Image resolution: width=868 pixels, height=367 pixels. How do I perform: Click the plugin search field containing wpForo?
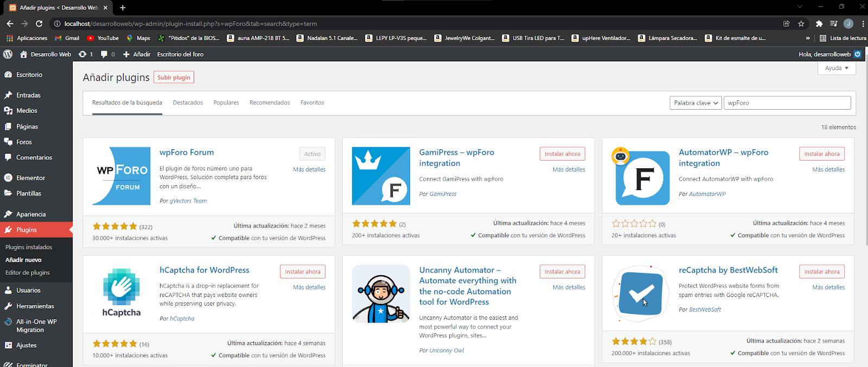[787, 103]
